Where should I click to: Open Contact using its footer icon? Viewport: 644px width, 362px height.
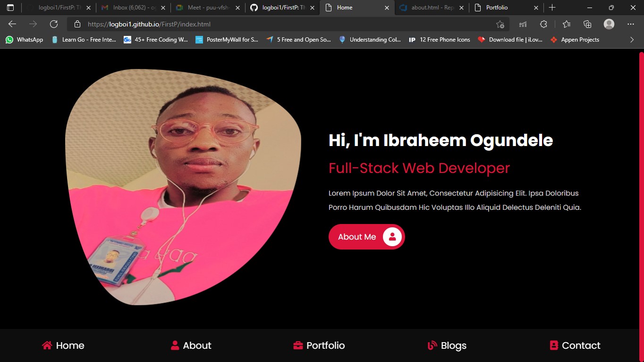(x=553, y=345)
